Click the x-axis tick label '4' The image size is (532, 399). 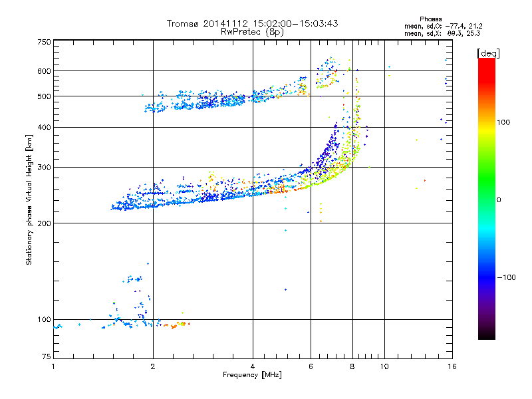coord(253,366)
